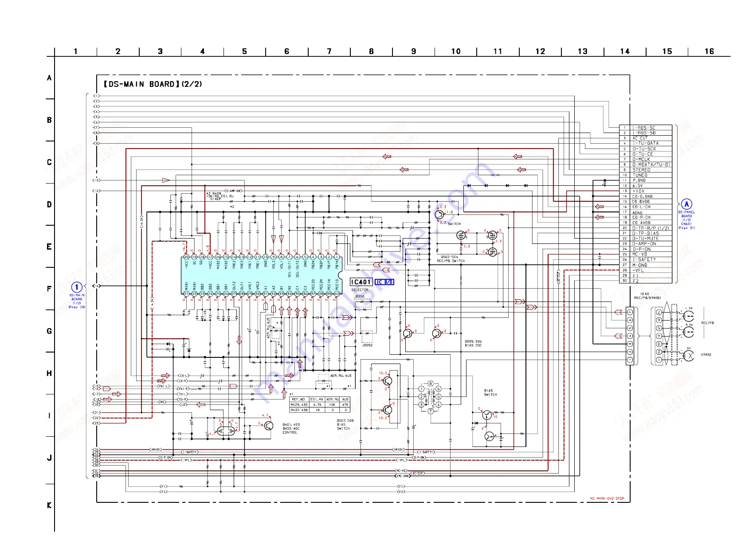
Task: Click the blue circled A board reference marker
Action: tap(686, 204)
